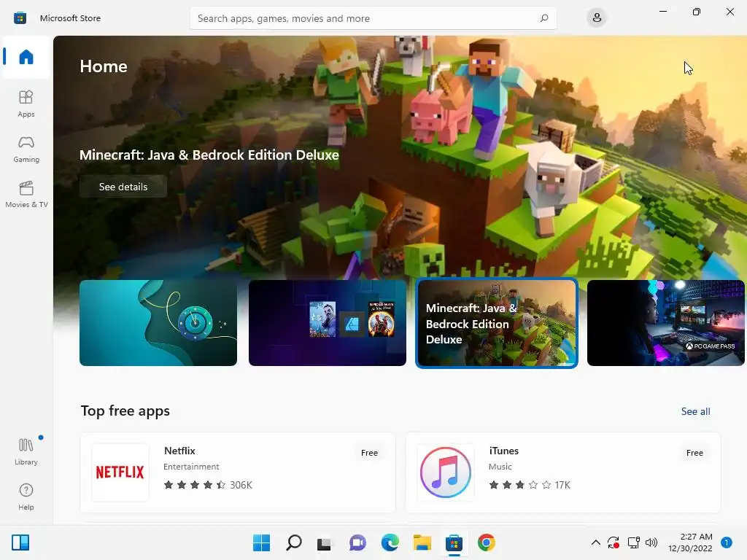Viewport: 747px width, 560px height.
Task: Restore down the Store window
Action: (x=697, y=12)
